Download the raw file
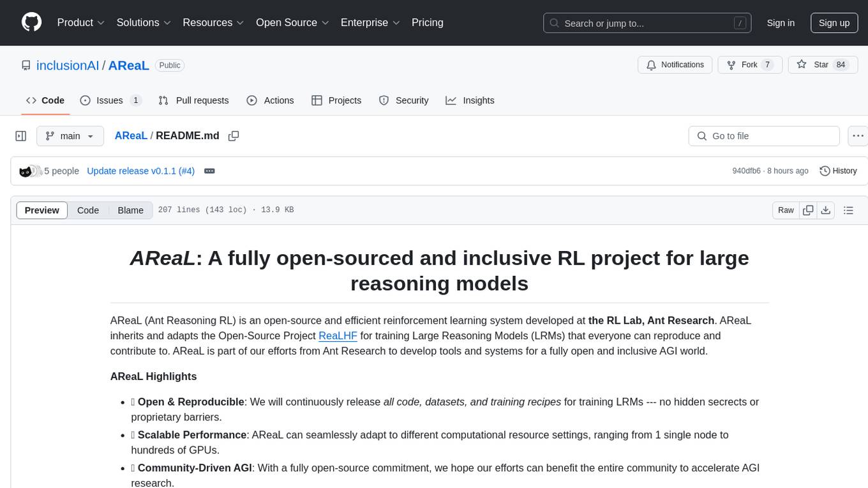This screenshot has width=868, height=488. coord(825,210)
